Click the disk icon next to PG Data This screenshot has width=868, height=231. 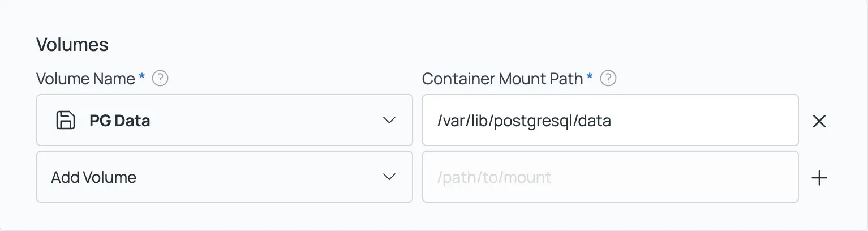(66, 121)
